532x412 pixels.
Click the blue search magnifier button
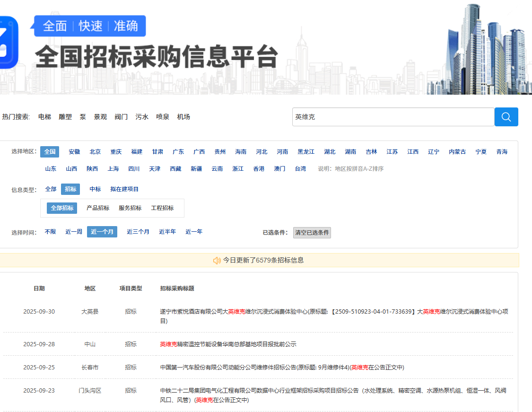pos(506,117)
